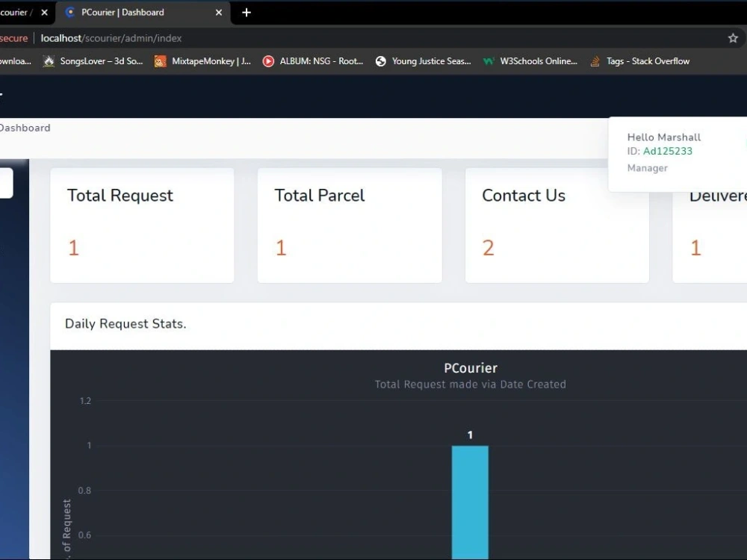
Task: Click the chart subtitle Total Request made via Date Created
Action: 470,385
